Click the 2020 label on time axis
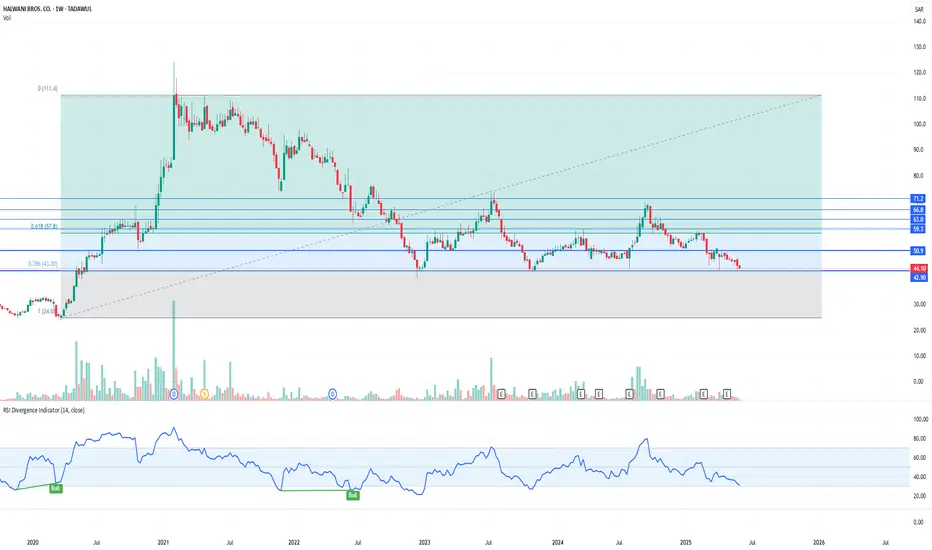 (x=33, y=542)
